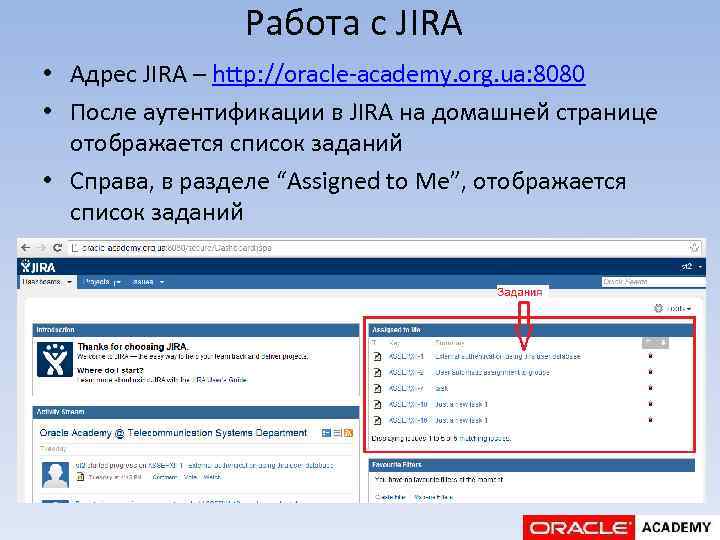Screen dimensions: 720x540
Task: Click issue type icon of second assigned issue
Action: tap(377, 372)
